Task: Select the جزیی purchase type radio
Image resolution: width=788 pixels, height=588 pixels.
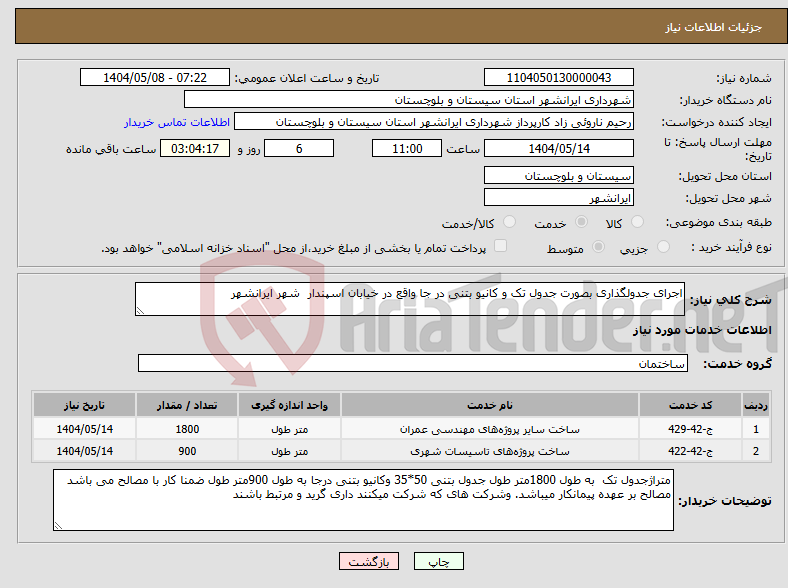Action: (663, 246)
